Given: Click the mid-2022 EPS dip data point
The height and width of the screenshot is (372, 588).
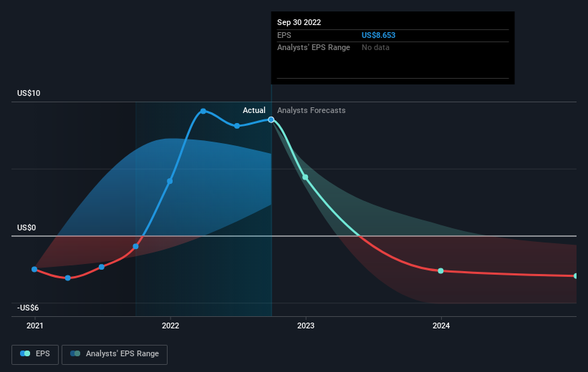Looking at the screenshot, I should 237,126.
